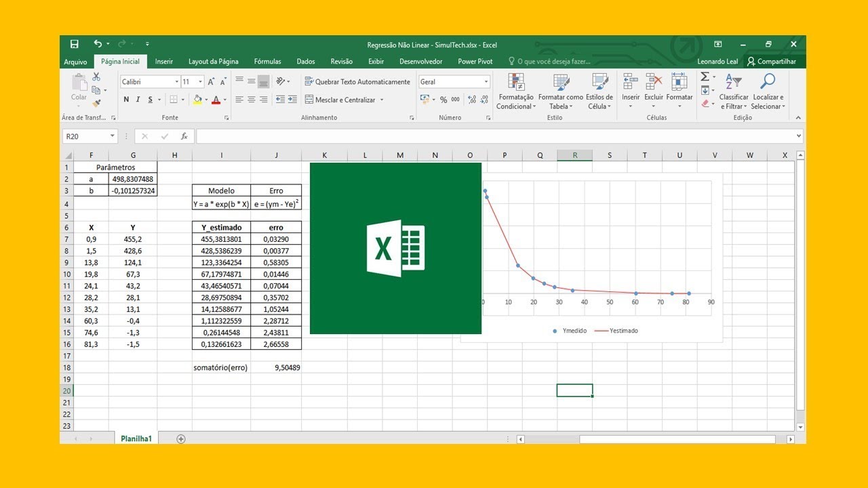The image size is (868, 488).
Task: Open Localizar e Selecionar
Action: pyautogui.click(x=768, y=91)
